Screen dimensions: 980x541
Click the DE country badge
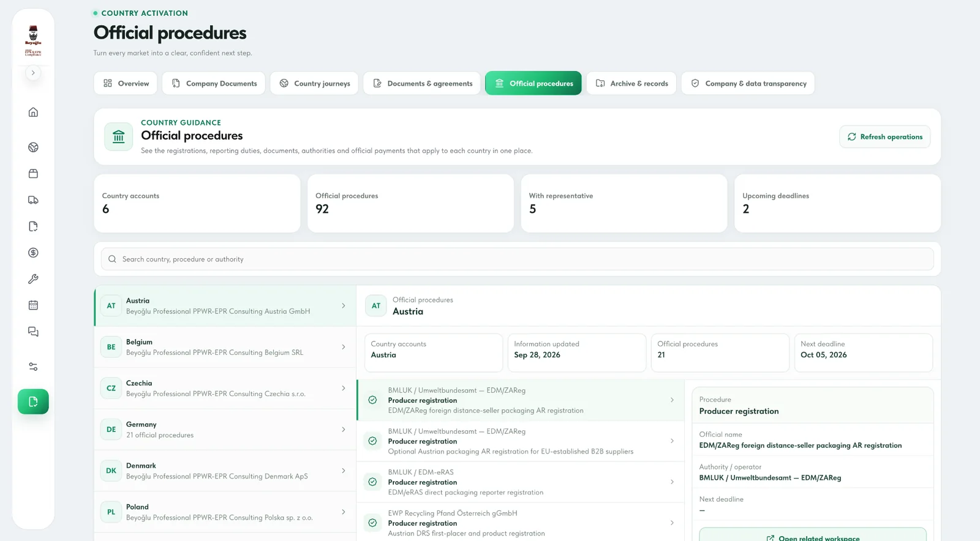[111, 430]
